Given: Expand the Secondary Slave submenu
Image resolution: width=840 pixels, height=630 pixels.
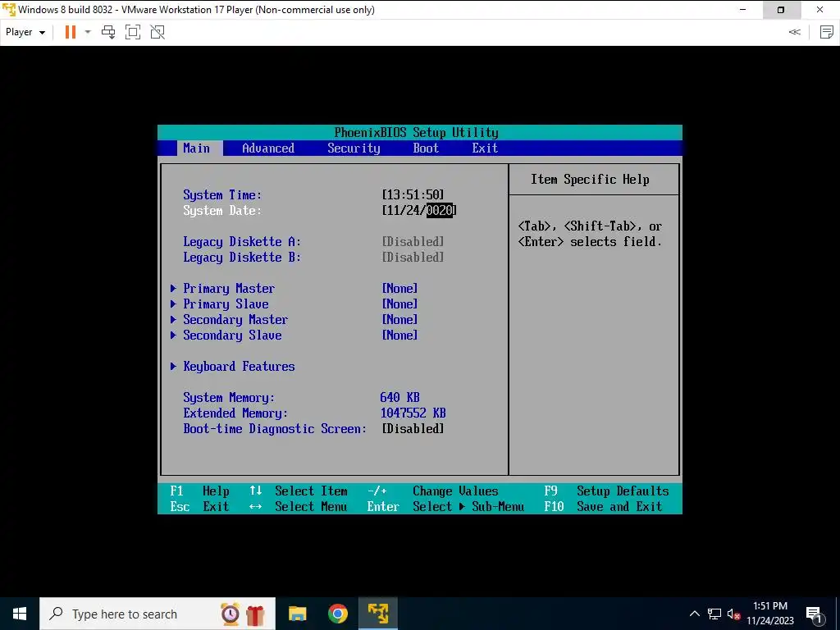Looking at the screenshot, I should tap(226, 335).
